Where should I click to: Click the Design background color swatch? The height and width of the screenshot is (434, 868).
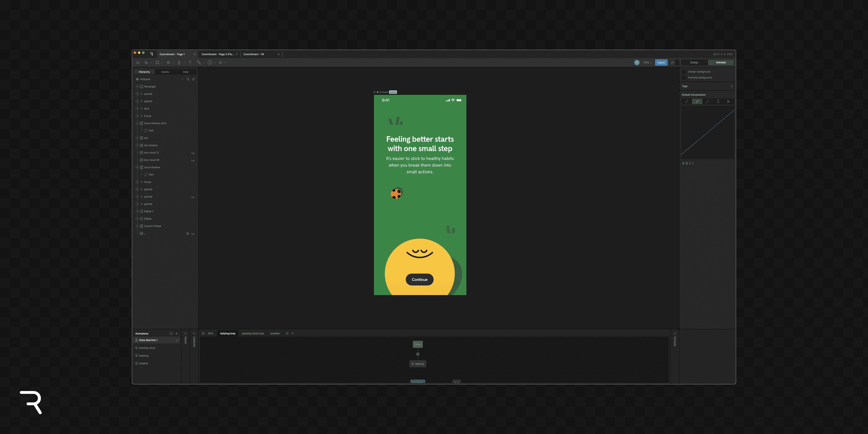(x=684, y=72)
